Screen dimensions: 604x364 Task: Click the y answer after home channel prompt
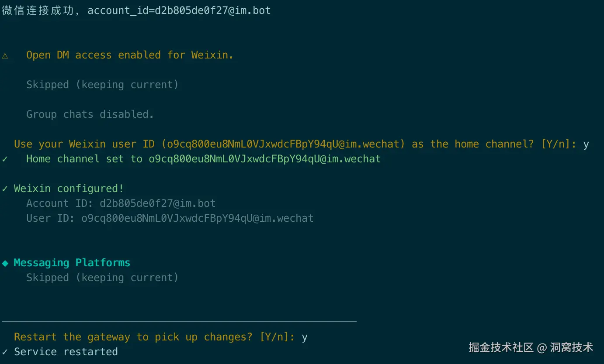point(586,144)
